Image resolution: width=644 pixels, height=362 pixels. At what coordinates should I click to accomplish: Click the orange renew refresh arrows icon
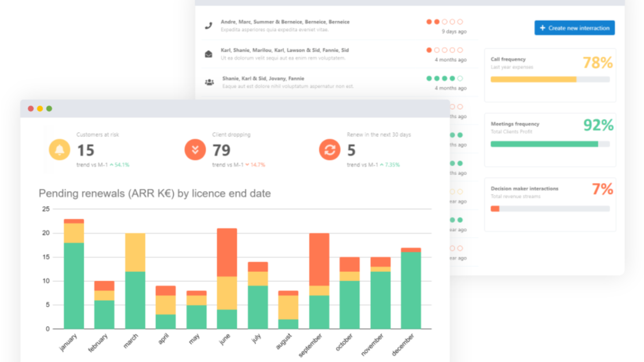330,150
